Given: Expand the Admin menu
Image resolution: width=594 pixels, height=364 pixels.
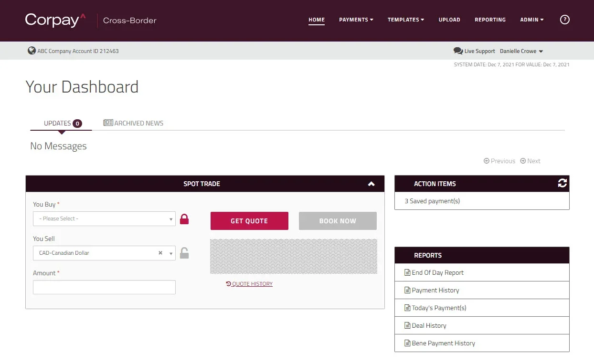Looking at the screenshot, I should 532,20.
